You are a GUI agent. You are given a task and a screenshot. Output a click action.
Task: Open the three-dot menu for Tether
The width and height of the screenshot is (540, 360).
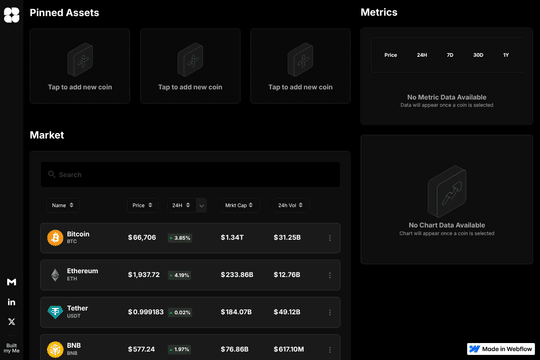330,312
